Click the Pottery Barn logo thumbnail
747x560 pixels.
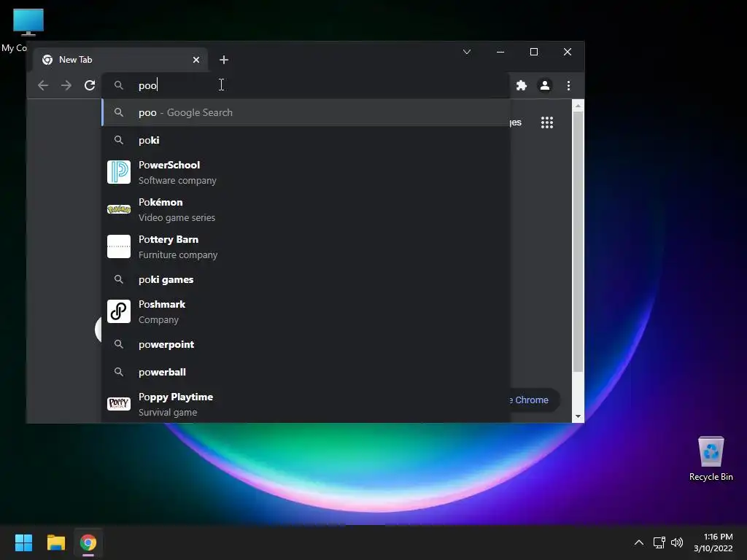click(x=119, y=246)
